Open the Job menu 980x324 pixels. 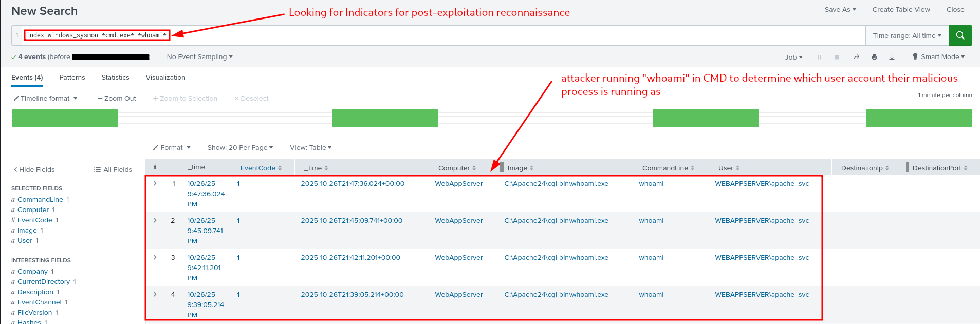pos(793,57)
